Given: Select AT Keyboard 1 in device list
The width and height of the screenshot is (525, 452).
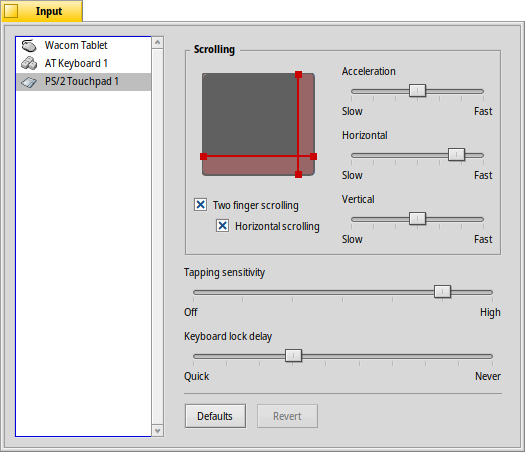Looking at the screenshot, I should [83, 64].
